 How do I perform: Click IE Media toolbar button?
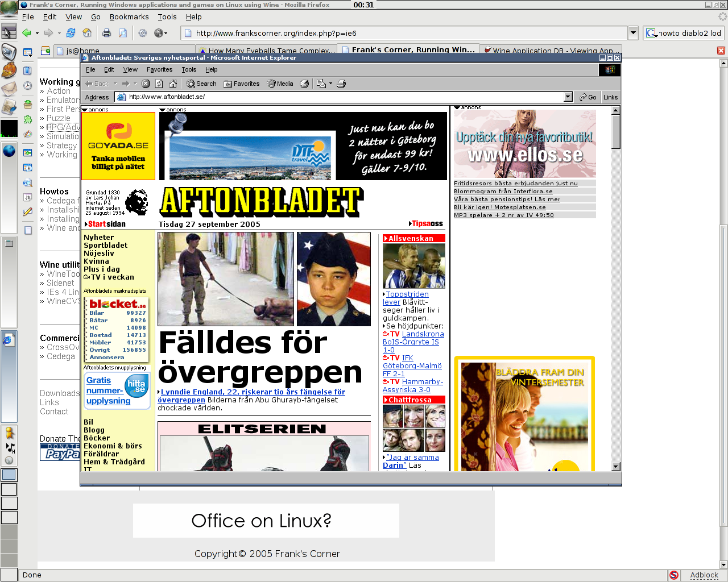280,84
